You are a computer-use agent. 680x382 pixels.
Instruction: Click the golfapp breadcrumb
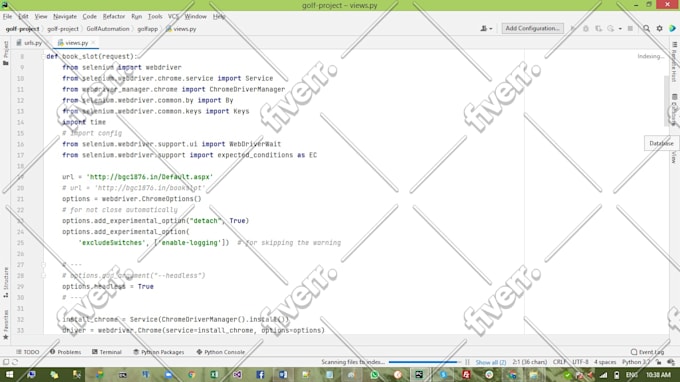click(x=147, y=29)
